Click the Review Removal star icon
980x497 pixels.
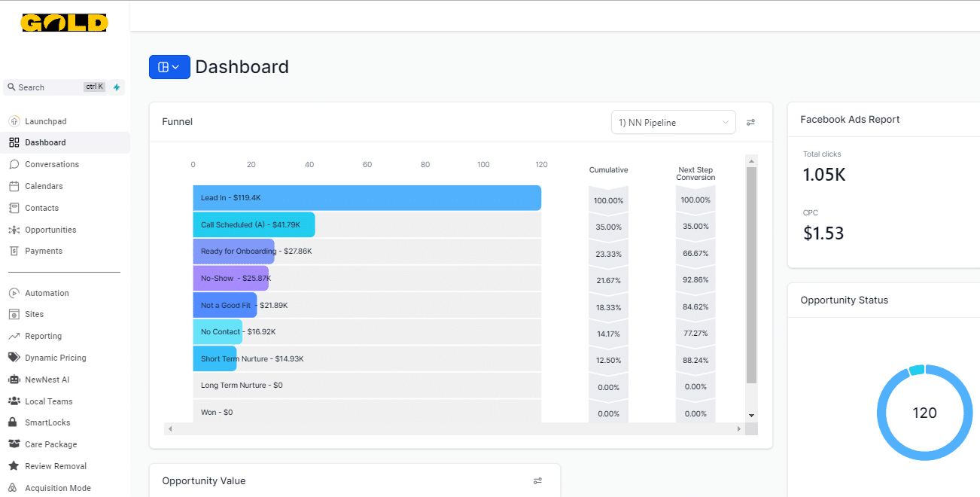[x=14, y=466]
